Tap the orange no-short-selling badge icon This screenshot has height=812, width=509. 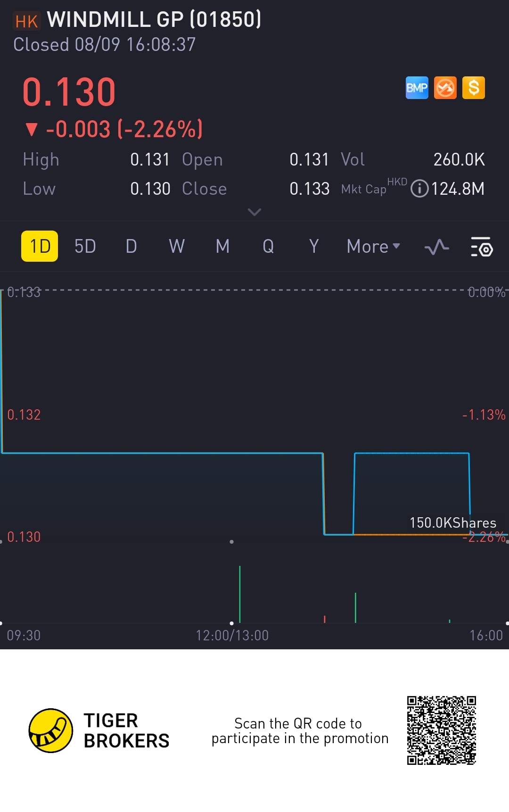tap(445, 88)
